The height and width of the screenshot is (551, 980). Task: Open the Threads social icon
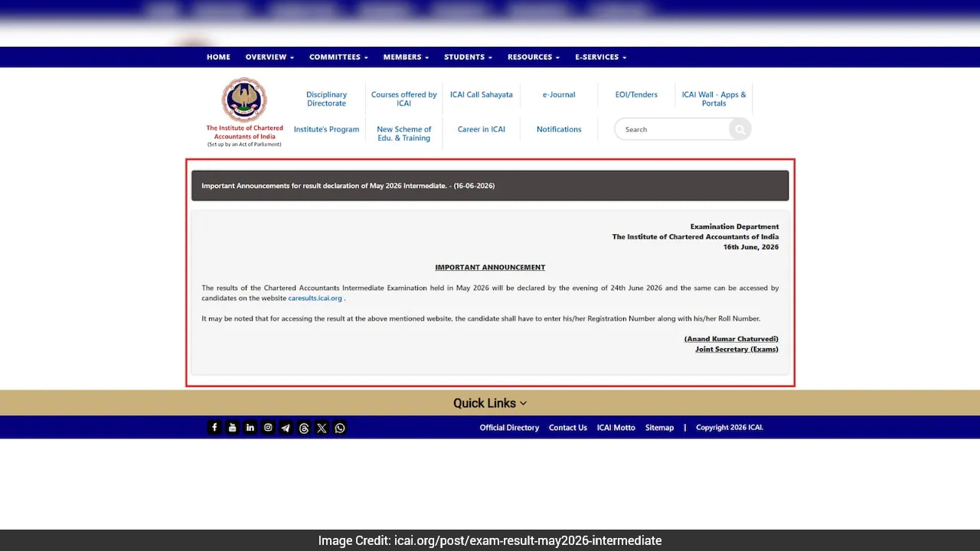(304, 428)
